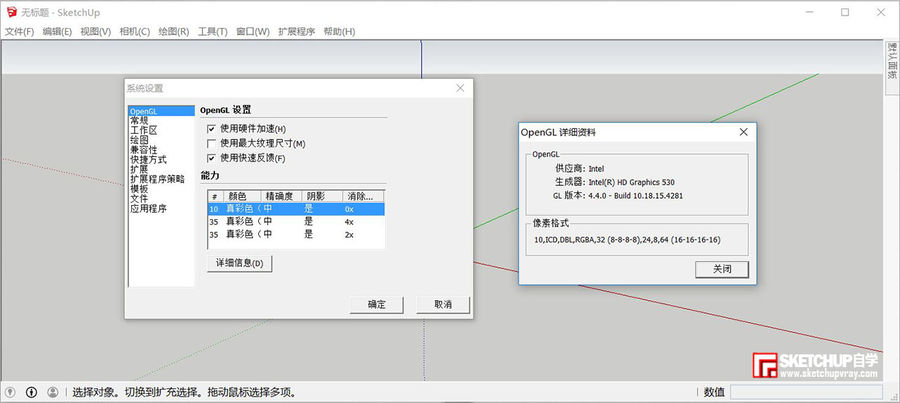Enable 使用最大纹理尺寸(M) checkbox
The image size is (900, 403).
click(x=211, y=143)
